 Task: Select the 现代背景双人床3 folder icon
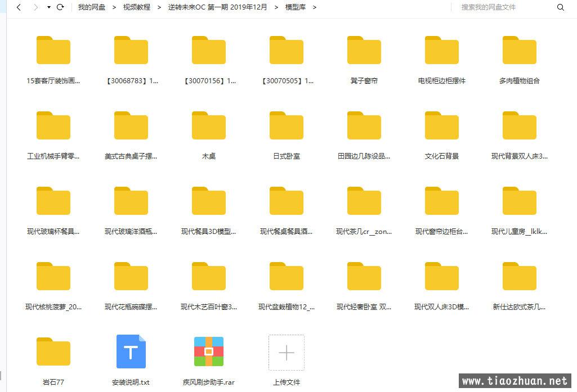coord(519,125)
